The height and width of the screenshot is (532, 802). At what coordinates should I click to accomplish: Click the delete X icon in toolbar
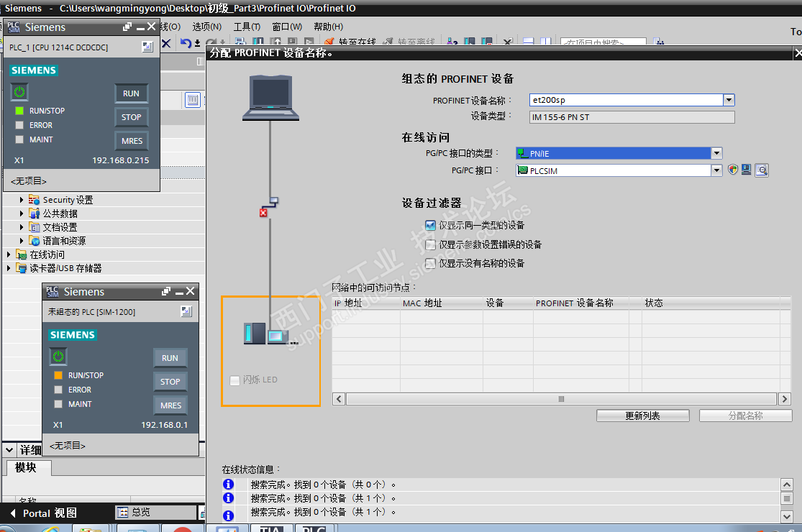(166, 43)
